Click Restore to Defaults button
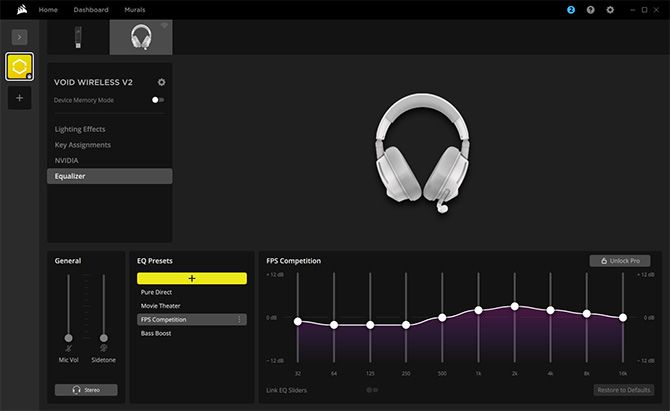The image size is (670, 411). pyautogui.click(x=624, y=390)
